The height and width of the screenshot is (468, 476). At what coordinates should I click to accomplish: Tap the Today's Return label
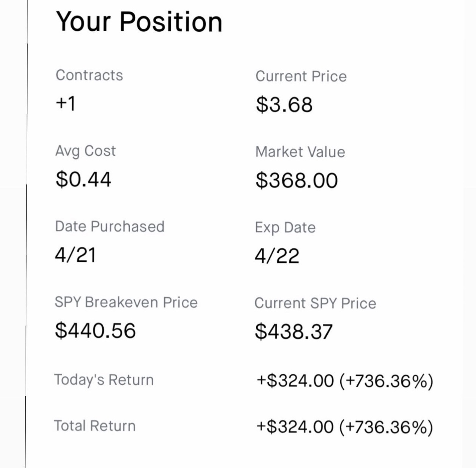pyautogui.click(x=104, y=380)
